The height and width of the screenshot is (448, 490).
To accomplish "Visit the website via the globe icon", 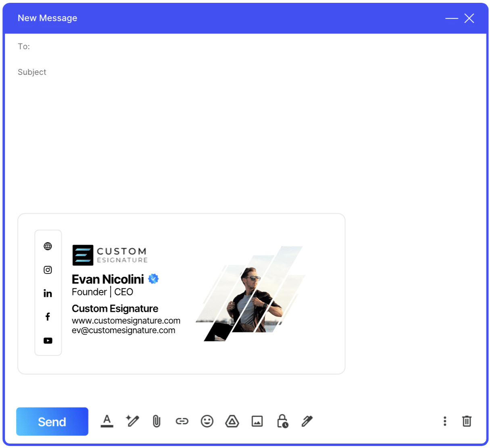I will coord(48,246).
